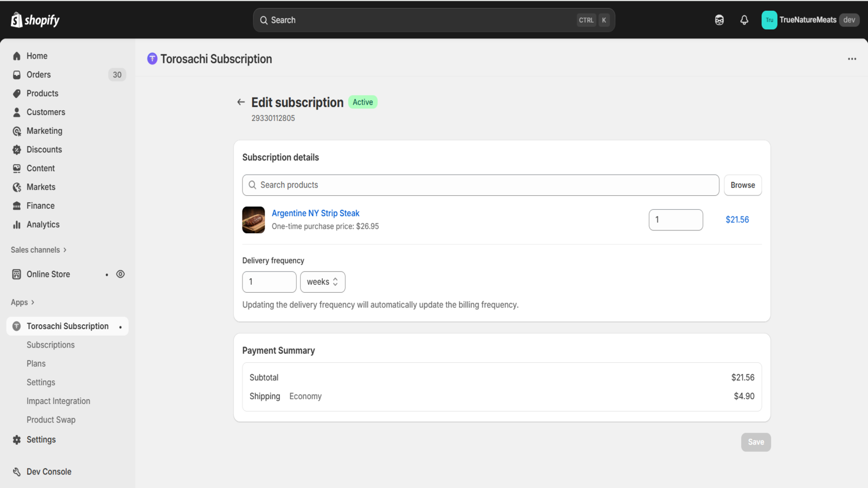868x488 pixels.
Task: Open Impact Integration page
Action: tap(58, 401)
